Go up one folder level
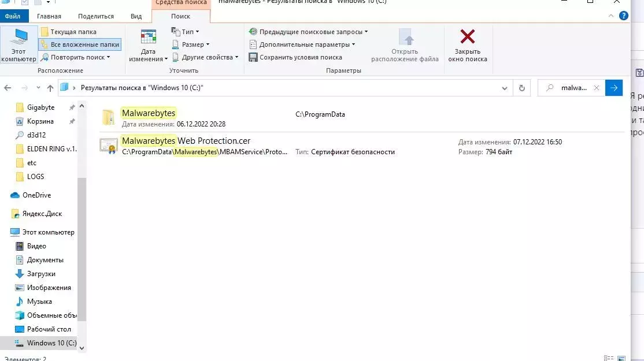Viewport: 644px width, 361px height. point(50,87)
